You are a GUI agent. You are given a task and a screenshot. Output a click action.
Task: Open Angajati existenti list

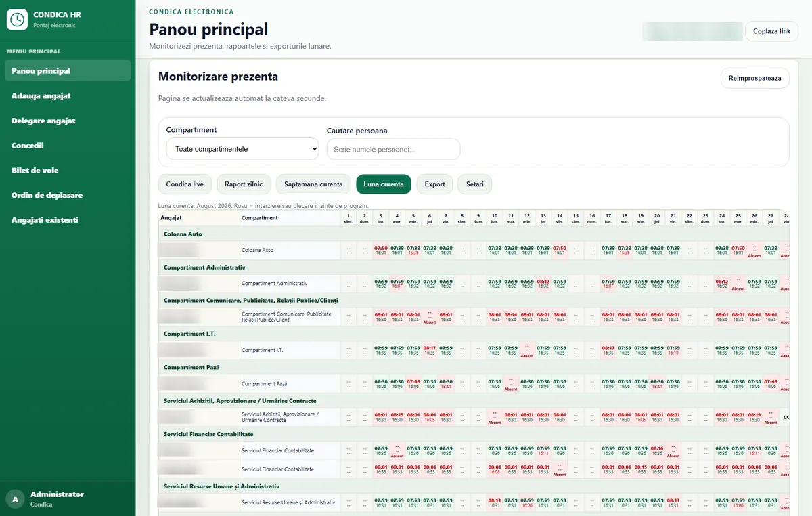68,220
